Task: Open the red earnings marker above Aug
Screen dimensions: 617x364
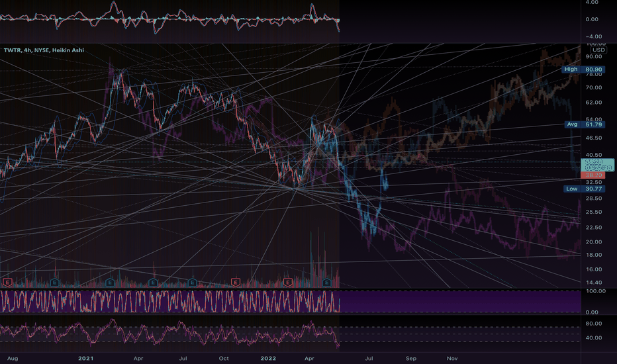Action: [7, 282]
